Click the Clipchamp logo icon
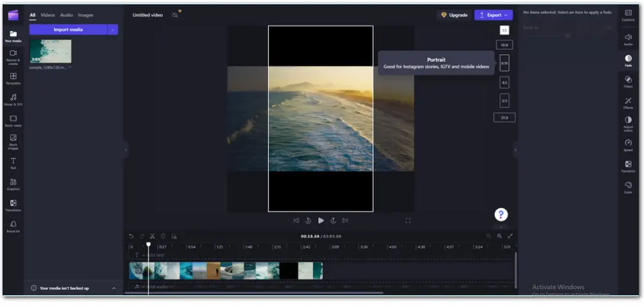The height and width of the screenshot is (306, 644). pos(13,15)
